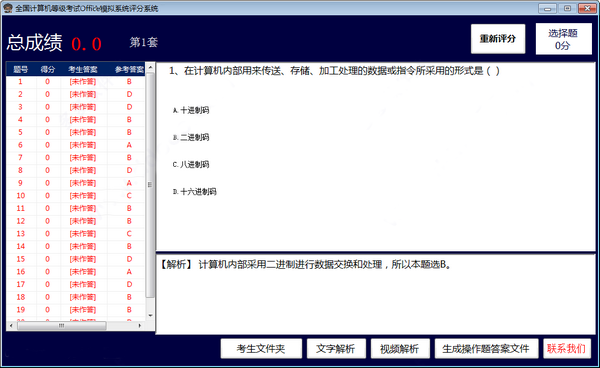Open the 考生文件夹 folder button
Viewport: 600px width, 368px height.
click(261, 348)
